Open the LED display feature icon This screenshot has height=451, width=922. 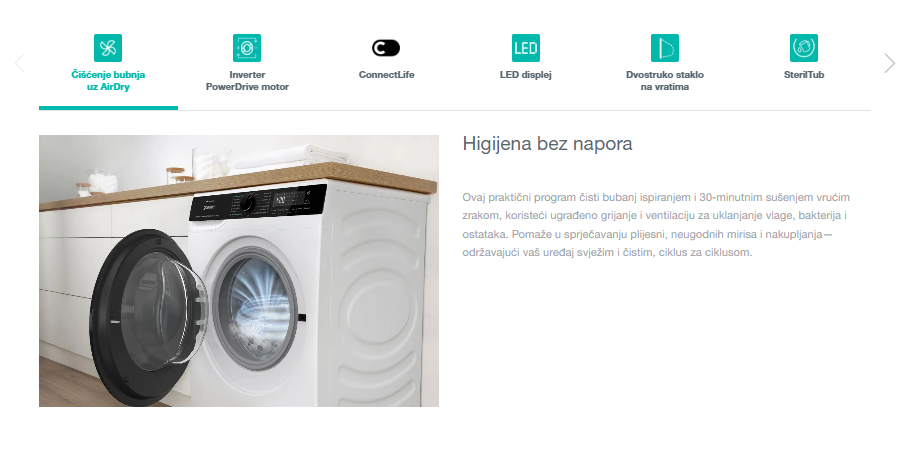click(526, 48)
